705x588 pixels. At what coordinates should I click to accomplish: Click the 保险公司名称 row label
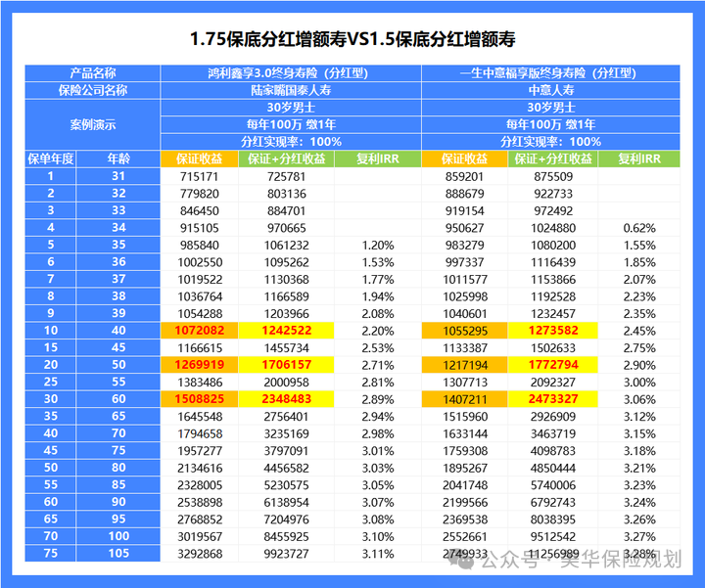click(x=92, y=90)
